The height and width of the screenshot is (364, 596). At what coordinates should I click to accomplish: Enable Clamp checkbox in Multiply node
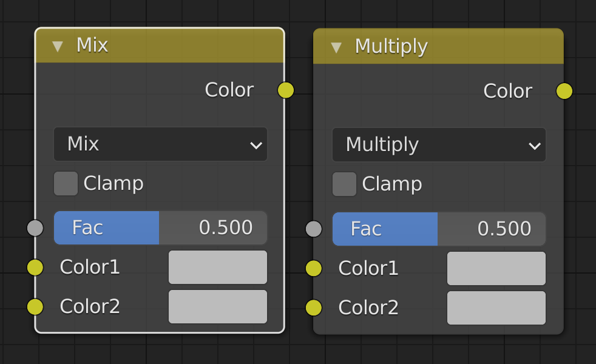[x=344, y=184]
